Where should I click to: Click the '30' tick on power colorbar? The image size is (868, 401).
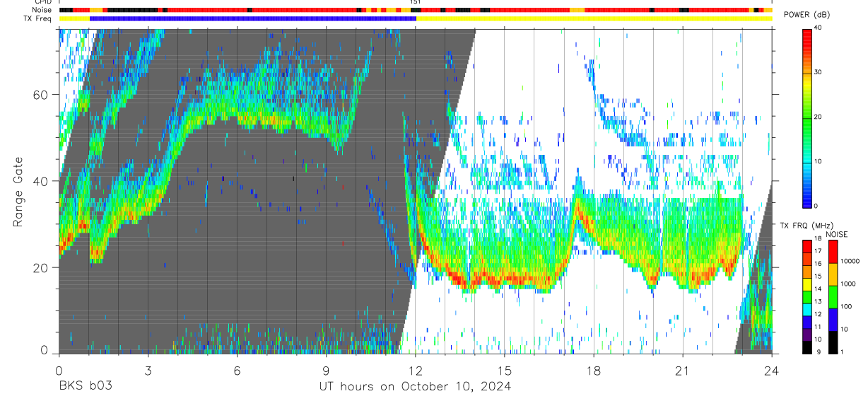point(818,73)
